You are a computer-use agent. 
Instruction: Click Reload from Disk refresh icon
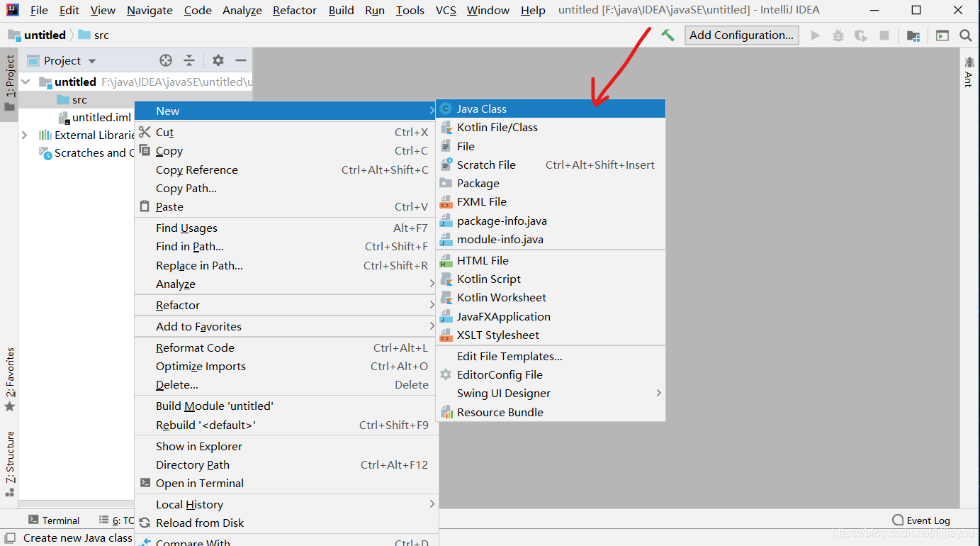pyautogui.click(x=145, y=523)
